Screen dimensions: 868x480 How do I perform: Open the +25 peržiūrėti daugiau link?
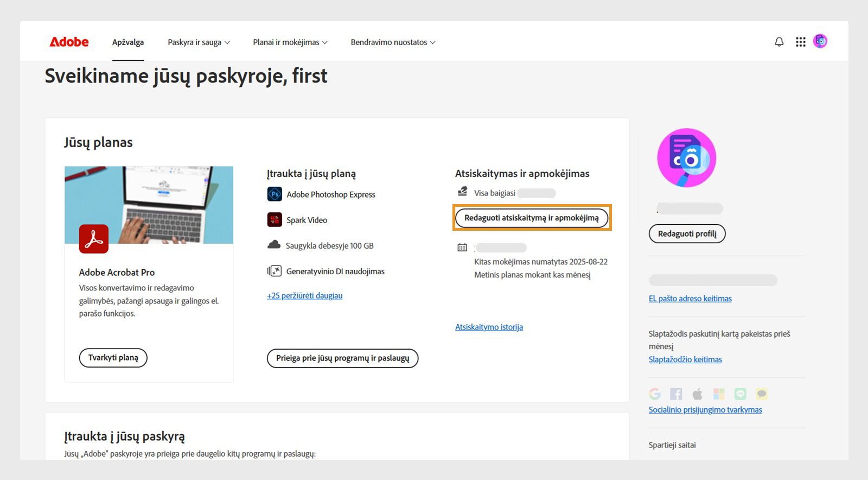(305, 296)
